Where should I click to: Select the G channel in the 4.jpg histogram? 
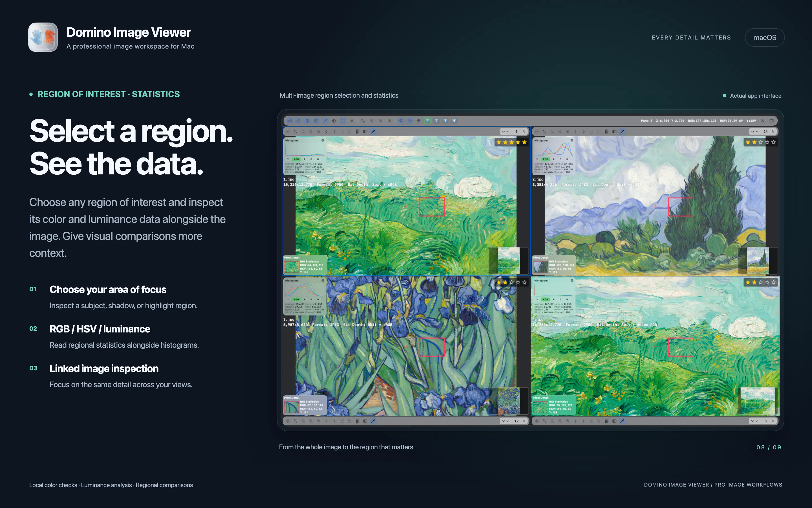560,299
